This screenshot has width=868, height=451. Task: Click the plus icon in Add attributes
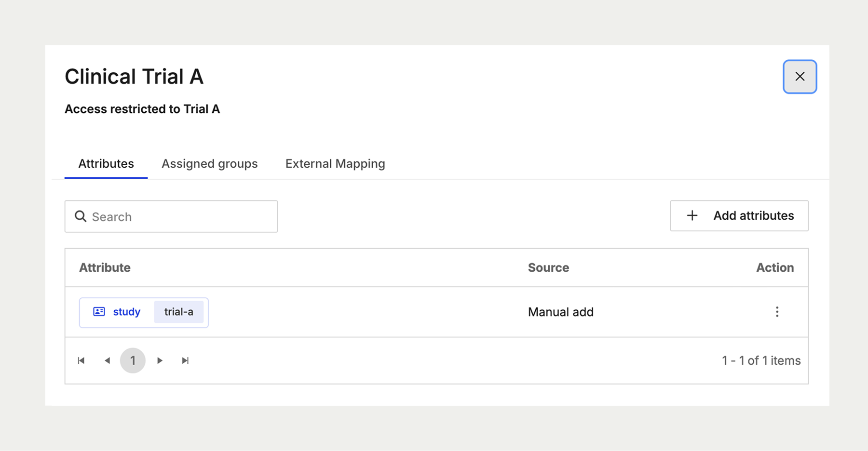(x=692, y=215)
